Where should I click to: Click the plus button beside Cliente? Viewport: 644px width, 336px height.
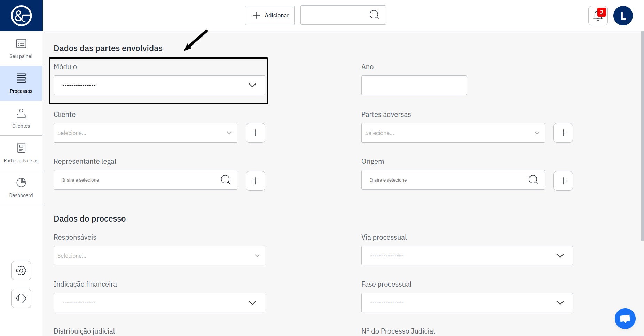[x=256, y=133]
